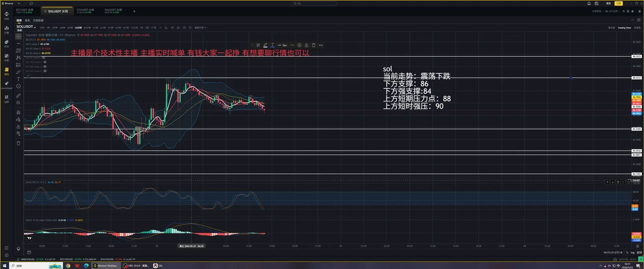This screenshot has width=644, height=269.
Task: Switch to the 4小时 timeframe
Action: tap(110, 28)
